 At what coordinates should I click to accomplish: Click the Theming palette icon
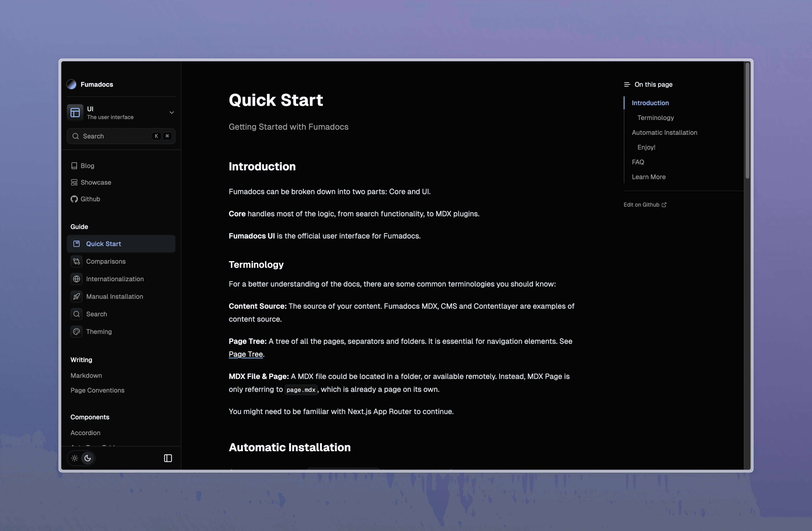point(76,332)
